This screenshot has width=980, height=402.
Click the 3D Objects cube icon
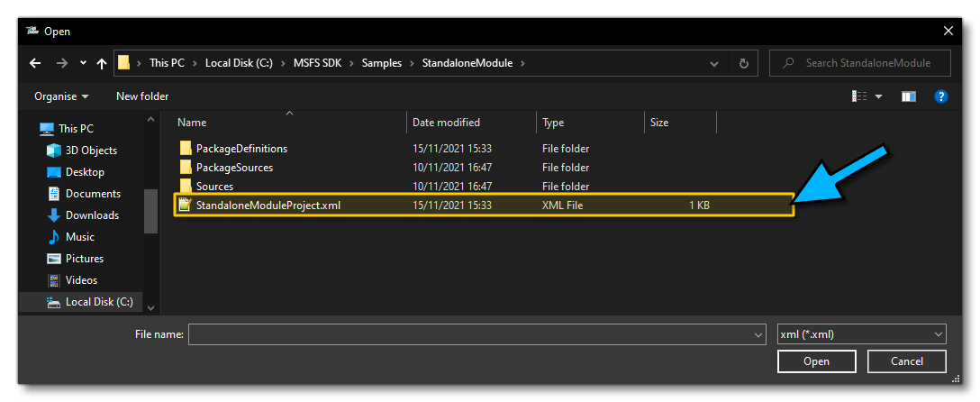54,150
